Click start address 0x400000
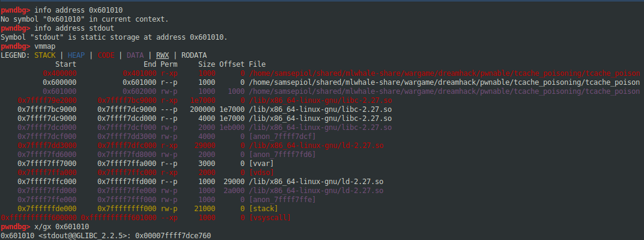 point(59,73)
